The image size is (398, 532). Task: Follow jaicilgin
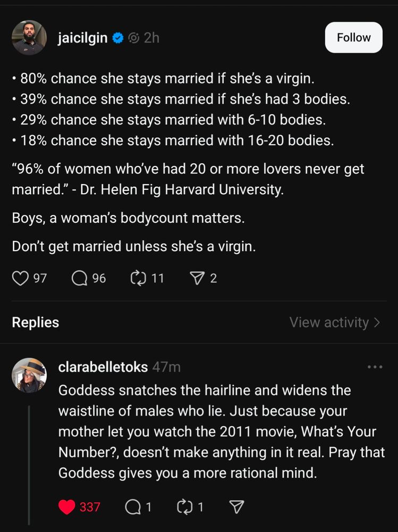(353, 37)
